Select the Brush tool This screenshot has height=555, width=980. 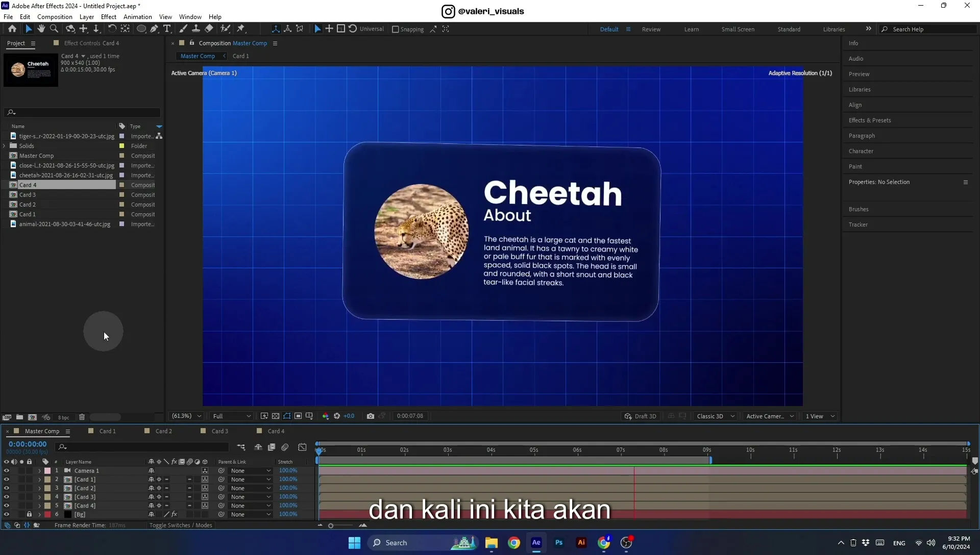tap(183, 29)
